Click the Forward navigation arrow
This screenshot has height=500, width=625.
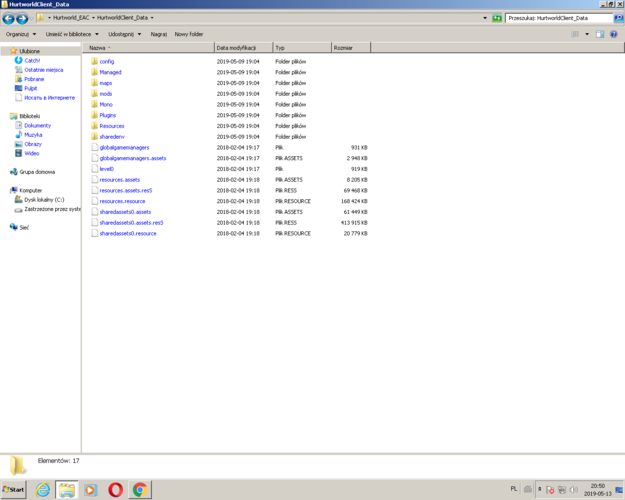(22, 18)
